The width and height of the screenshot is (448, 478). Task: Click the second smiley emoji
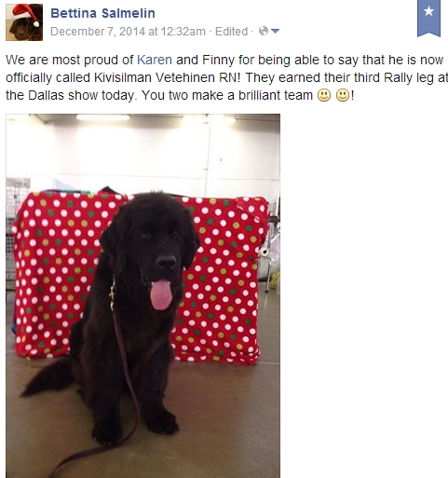tap(343, 95)
